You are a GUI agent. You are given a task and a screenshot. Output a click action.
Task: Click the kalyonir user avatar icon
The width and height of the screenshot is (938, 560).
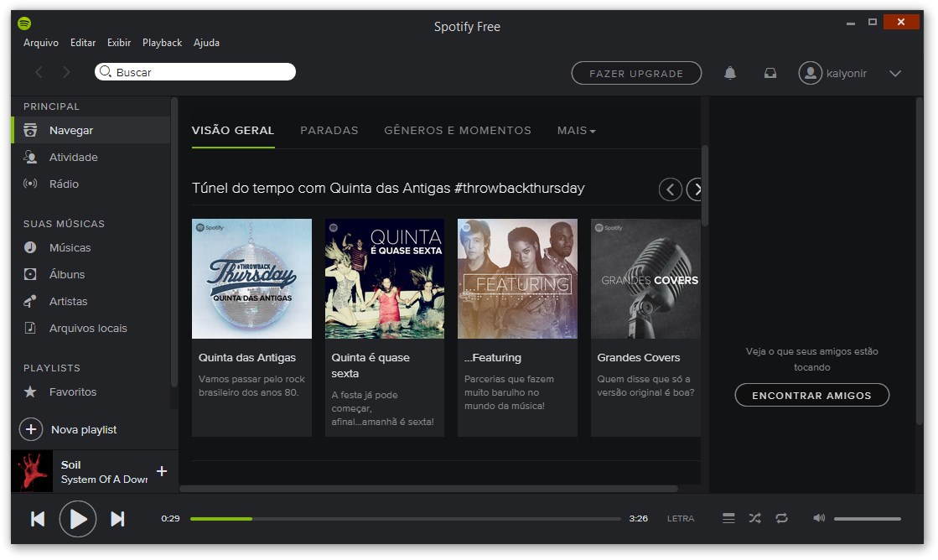pyautogui.click(x=810, y=73)
